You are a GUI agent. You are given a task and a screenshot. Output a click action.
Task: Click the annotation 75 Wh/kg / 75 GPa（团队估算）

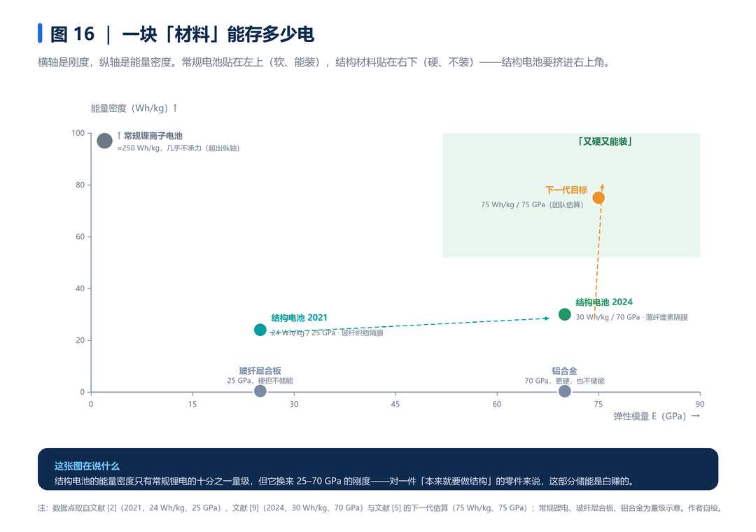pos(532,204)
